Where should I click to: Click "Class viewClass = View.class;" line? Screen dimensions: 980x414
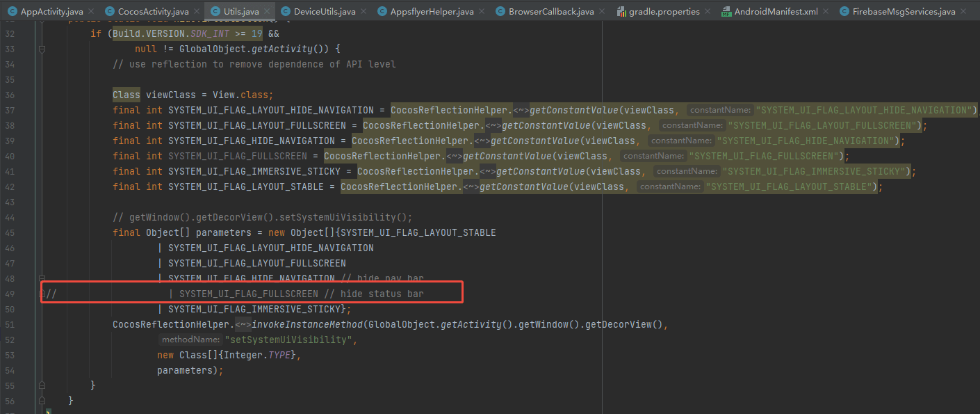coord(193,95)
